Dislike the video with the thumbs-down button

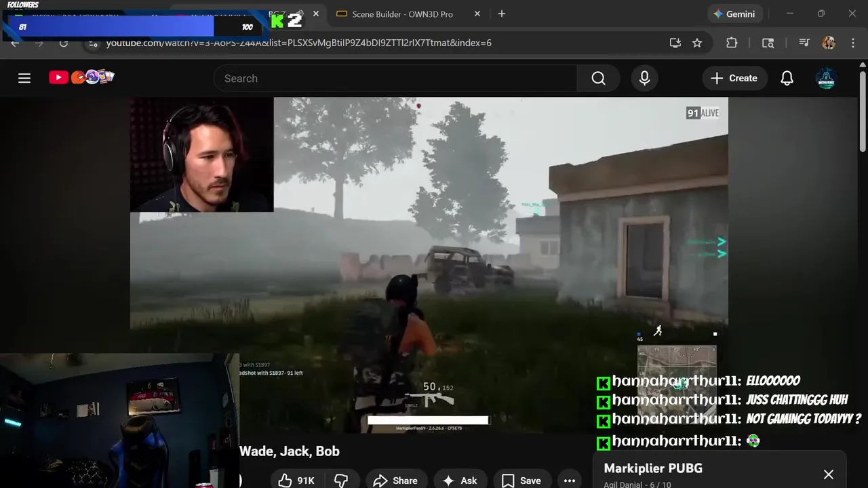coord(341,480)
